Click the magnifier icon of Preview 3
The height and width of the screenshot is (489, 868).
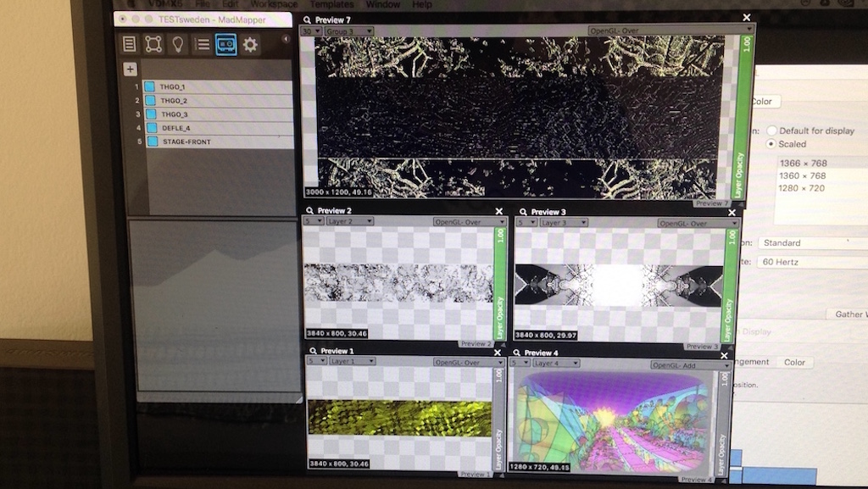(522, 212)
